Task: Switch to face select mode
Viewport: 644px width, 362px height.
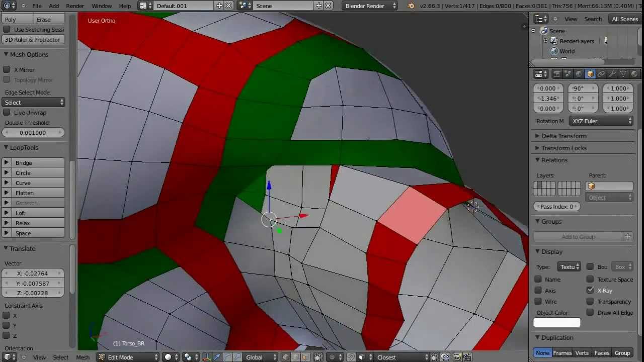Action: pyautogui.click(x=305, y=357)
